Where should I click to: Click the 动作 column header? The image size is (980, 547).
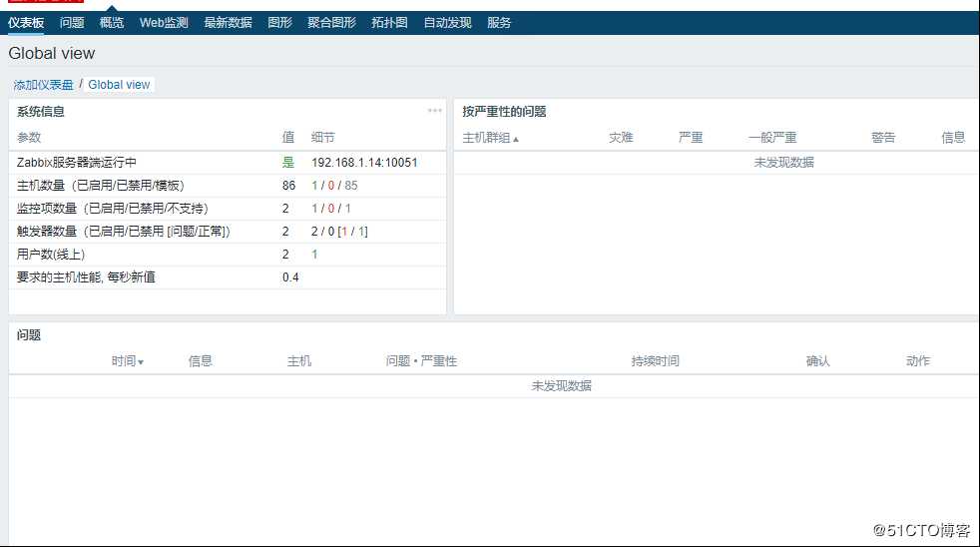click(x=918, y=361)
